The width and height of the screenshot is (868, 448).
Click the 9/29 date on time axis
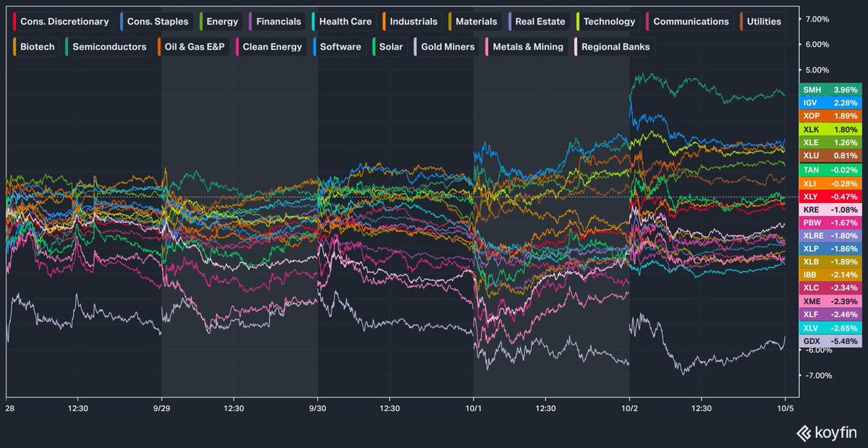pyautogui.click(x=161, y=408)
